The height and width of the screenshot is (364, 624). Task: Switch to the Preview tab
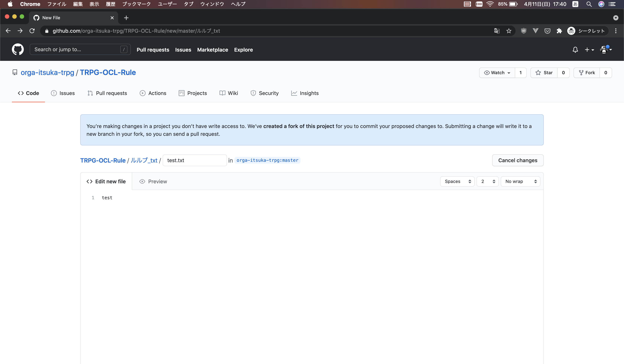(x=153, y=181)
